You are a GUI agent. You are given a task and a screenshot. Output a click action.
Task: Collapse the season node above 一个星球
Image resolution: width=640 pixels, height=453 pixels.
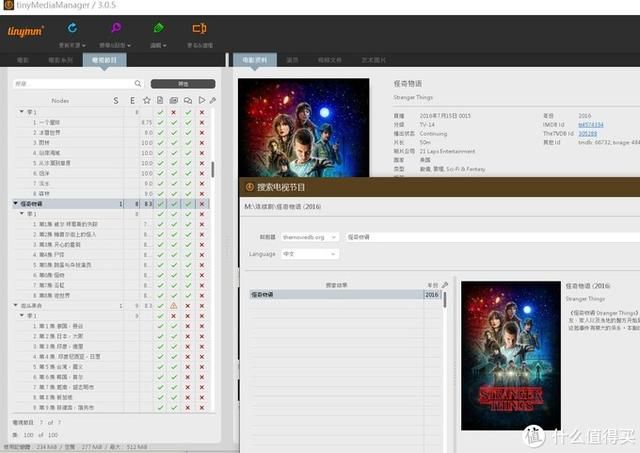(x=22, y=111)
